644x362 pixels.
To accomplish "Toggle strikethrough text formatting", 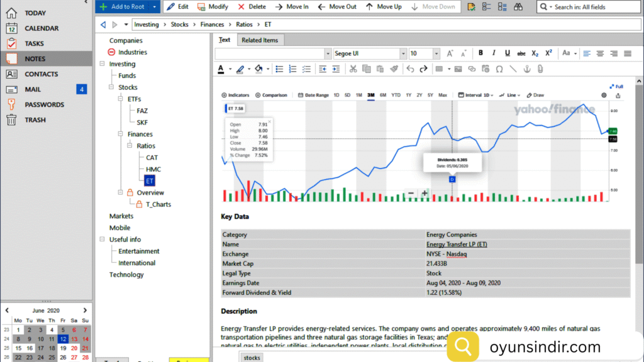I will 521,53.
